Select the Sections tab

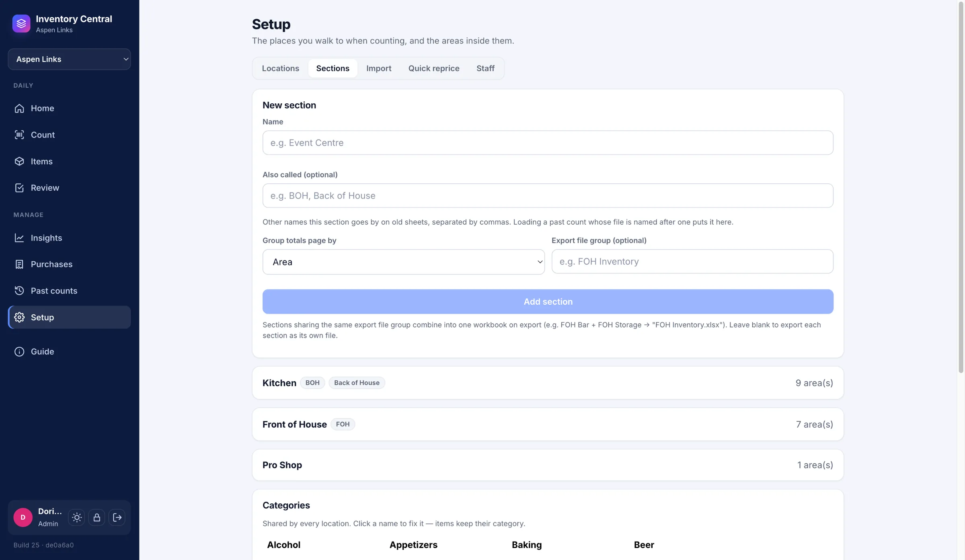click(x=333, y=68)
